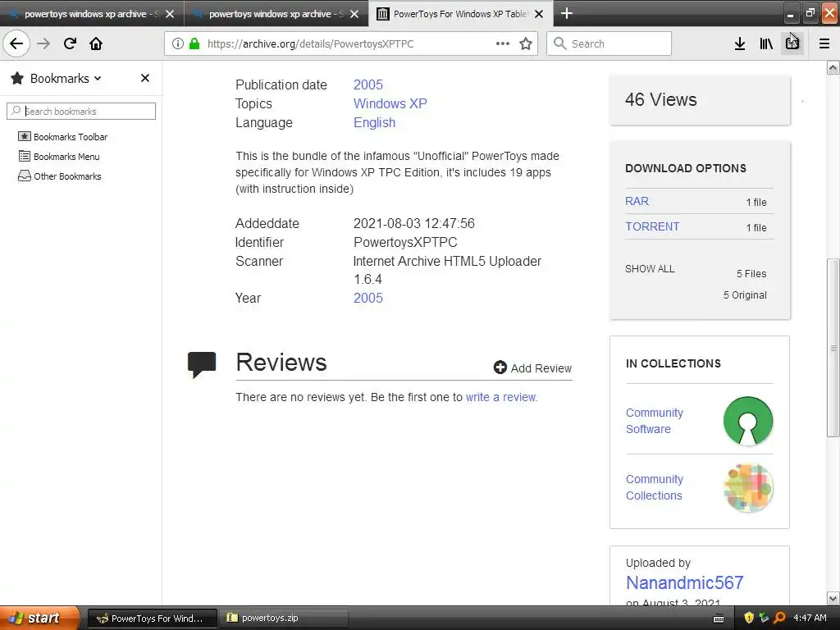The image size is (840, 630).
Task: Open the Windows XP topic link
Action: 390,103
